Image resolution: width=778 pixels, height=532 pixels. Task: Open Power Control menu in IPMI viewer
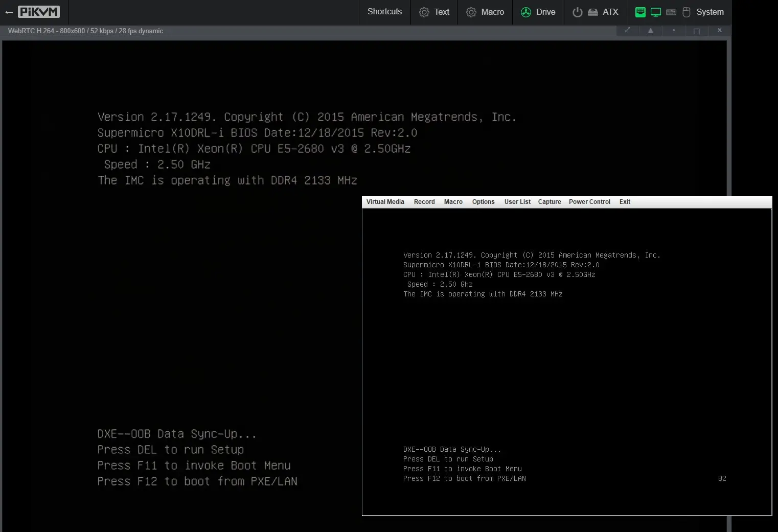(x=589, y=202)
